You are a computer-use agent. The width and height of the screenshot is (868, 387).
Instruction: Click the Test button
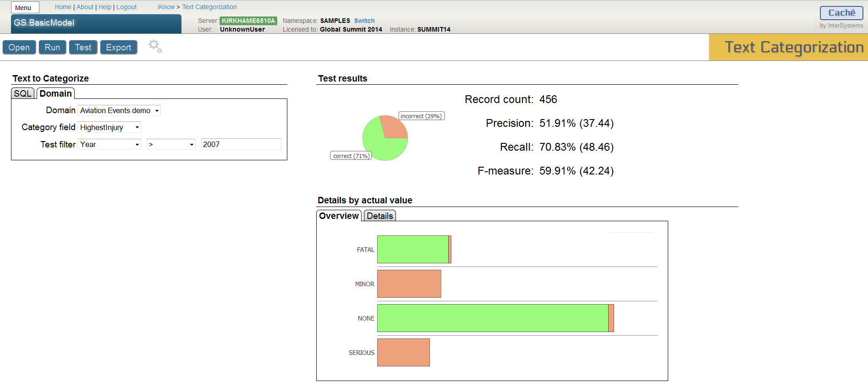(83, 47)
